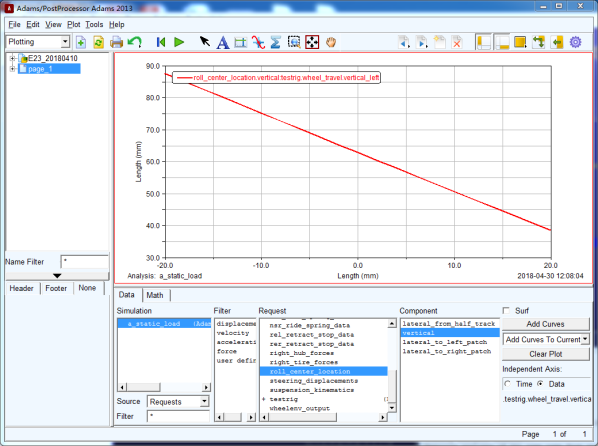Click the fit-to-view zoom icon
Image resolution: width=598 pixels, height=446 pixels.
point(312,42)
